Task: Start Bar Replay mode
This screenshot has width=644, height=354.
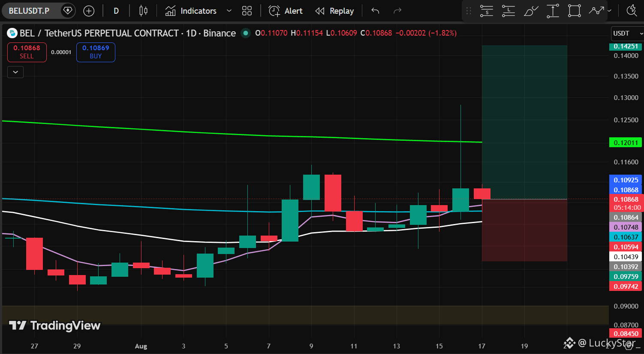Action: [334, 11]
